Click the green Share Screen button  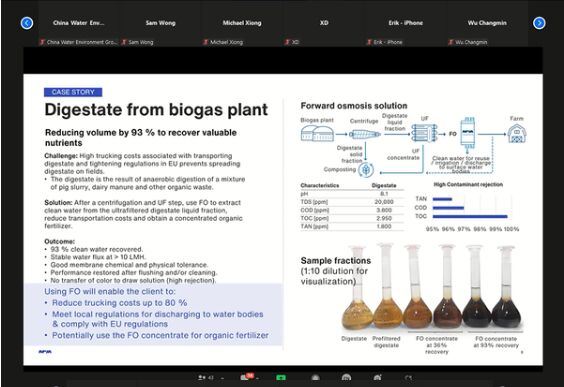[281, 377]
